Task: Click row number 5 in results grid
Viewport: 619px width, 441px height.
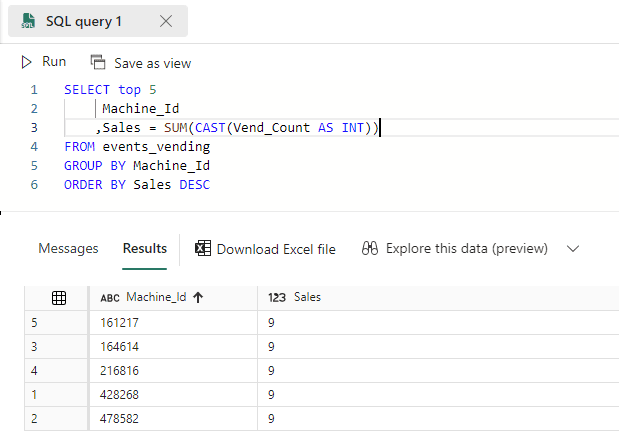Action: [x=34, y=323]
